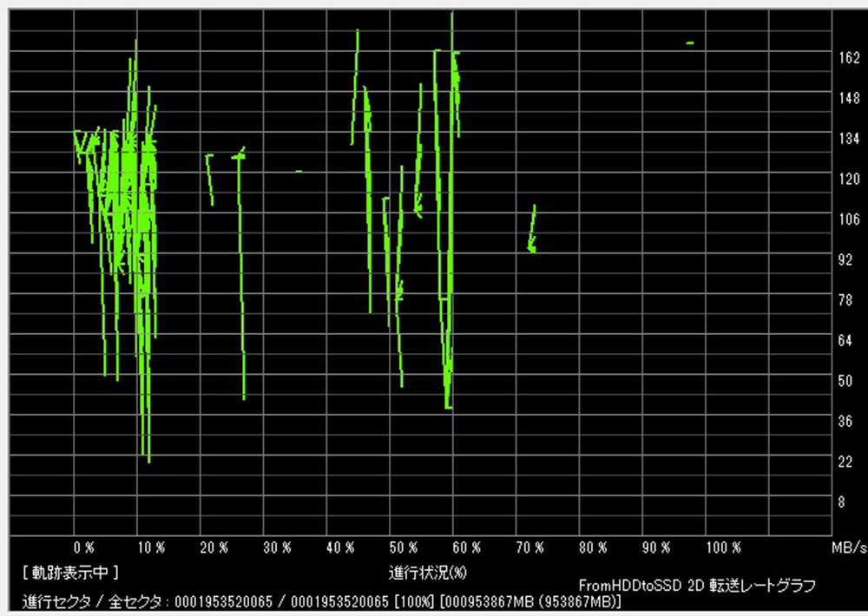Click the FromHDDtoSSD 2D 転送レートグラフ title
This screenshot has width=868, height=616.
pyautogui.click(x=697, y=587)
